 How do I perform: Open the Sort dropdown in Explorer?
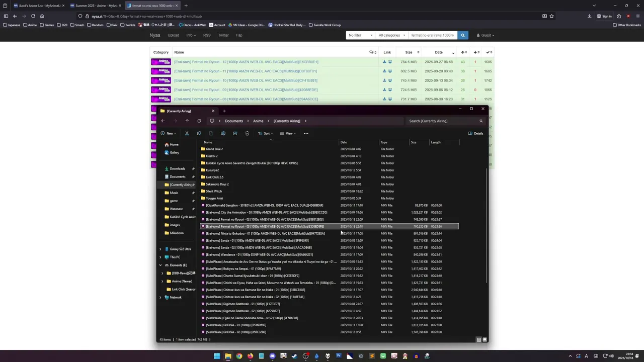click(265, 133)
